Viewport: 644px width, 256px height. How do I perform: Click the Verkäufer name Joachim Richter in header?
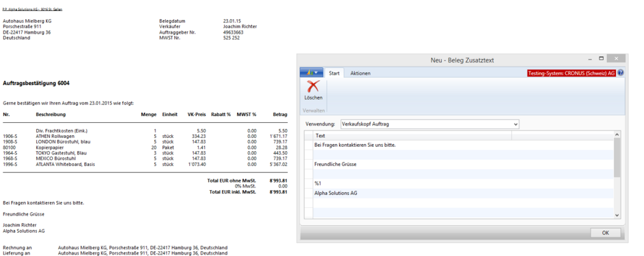[240, 26]
